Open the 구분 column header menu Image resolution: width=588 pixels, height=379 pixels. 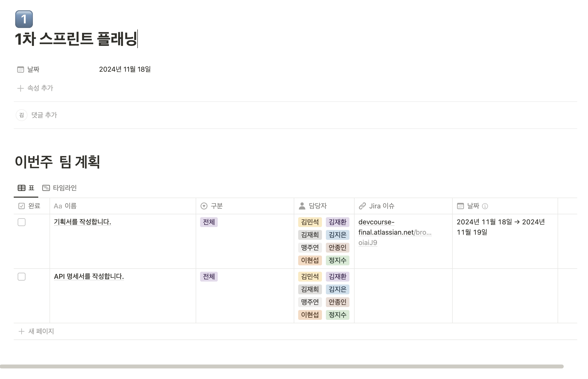[212, 206]
